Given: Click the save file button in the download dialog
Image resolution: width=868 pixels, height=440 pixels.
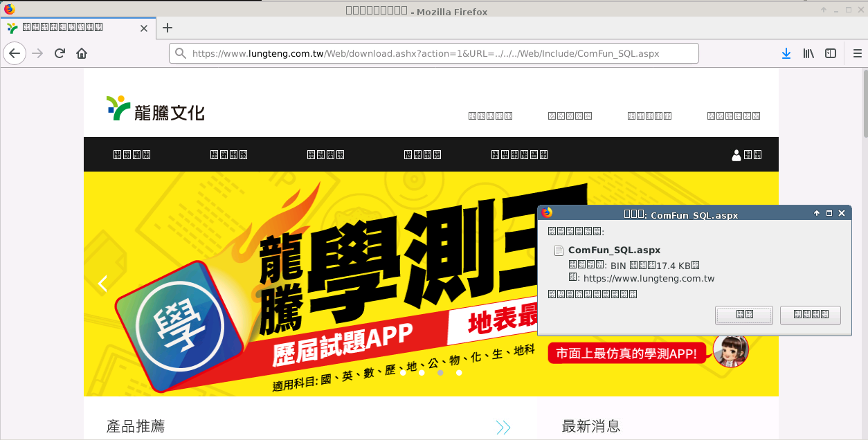Looking at the screenshot, I should point(811,315).
